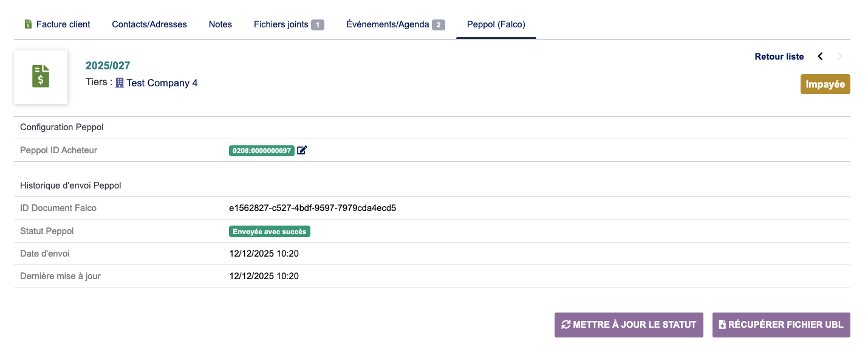The image size is (868, 349).
Task: Click the Impayée status badge
Action: point(825,85)
